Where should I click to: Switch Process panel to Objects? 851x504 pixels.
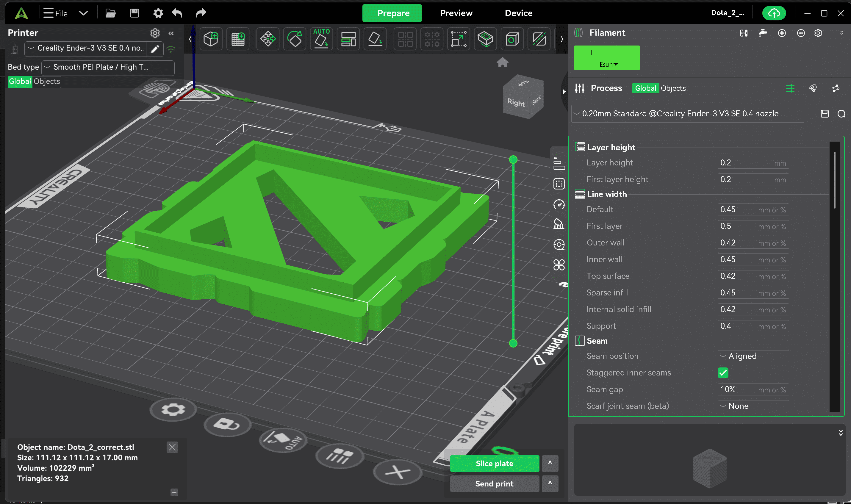[673, 88]
